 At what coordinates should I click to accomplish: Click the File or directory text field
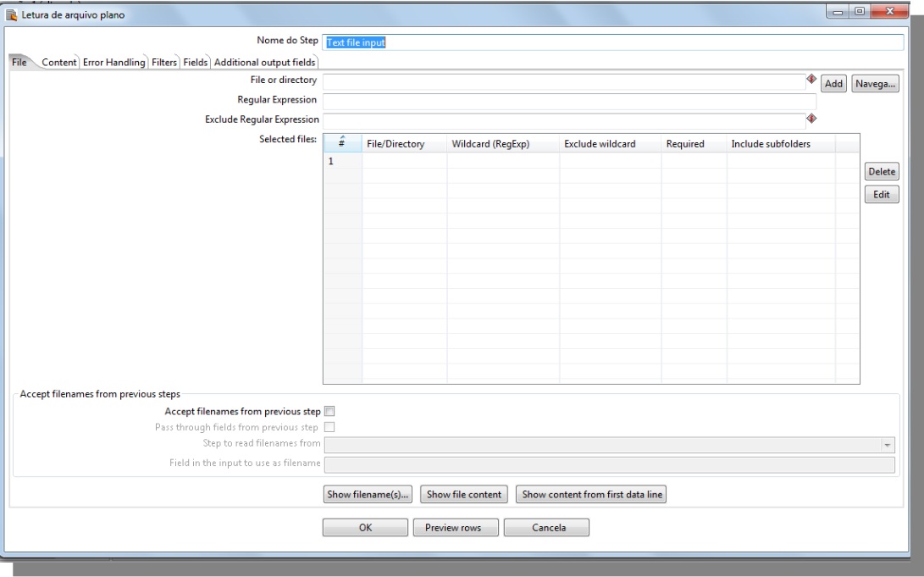tap(563, 81)
